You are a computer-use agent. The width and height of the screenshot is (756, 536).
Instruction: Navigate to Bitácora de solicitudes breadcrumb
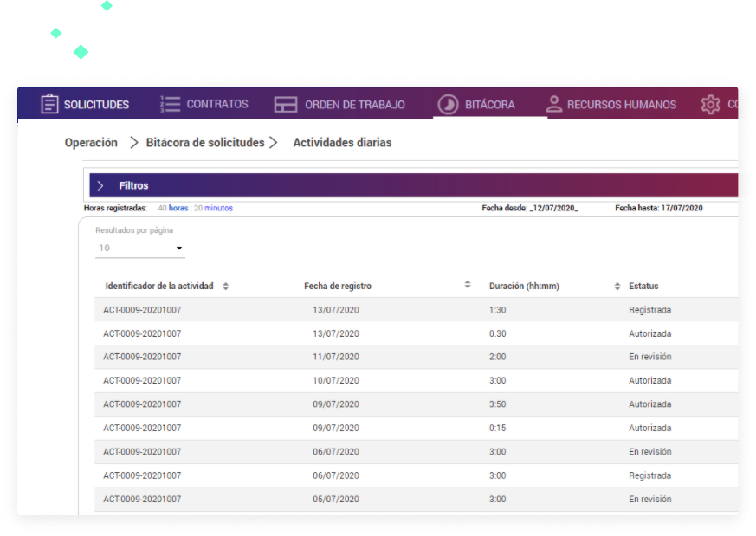click(205, 143)
